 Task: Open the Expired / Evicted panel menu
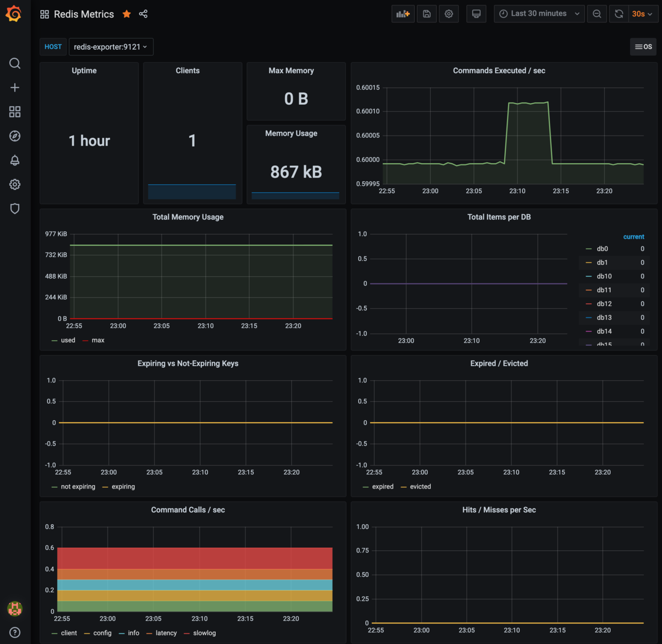click(499, 363)
